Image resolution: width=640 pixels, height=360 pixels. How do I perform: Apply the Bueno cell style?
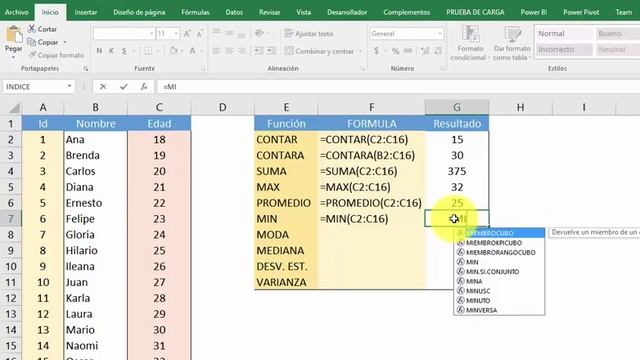[617, 33]
